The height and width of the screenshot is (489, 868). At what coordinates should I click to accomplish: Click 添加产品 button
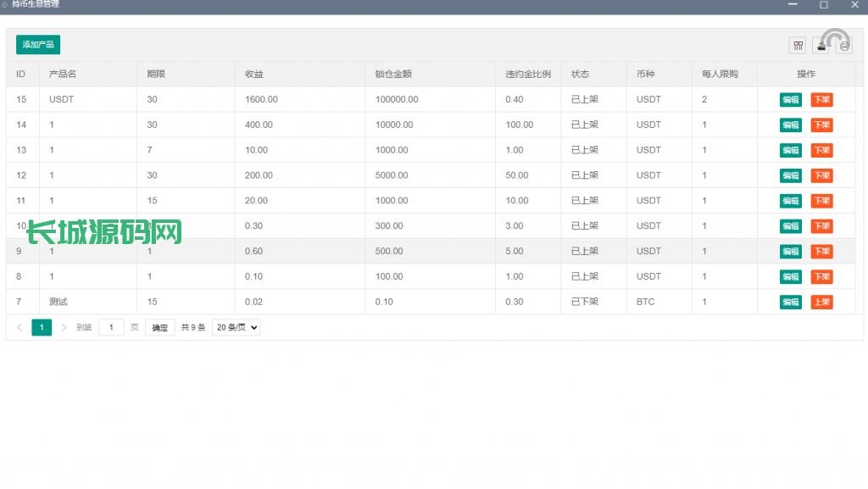(x=38, y=45)
